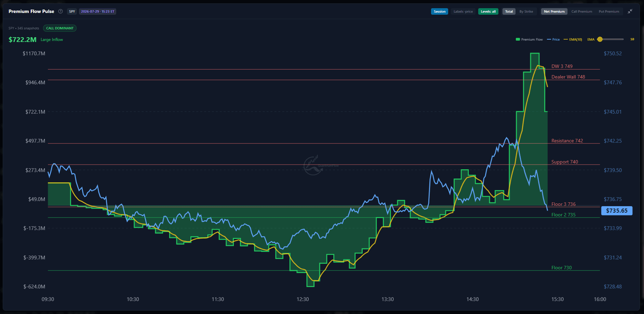Click the 2026-07-29 15:23 ET timestamp badge
Image resolution: width=644 pixels, height=314 pixels.
pos(98,12)
